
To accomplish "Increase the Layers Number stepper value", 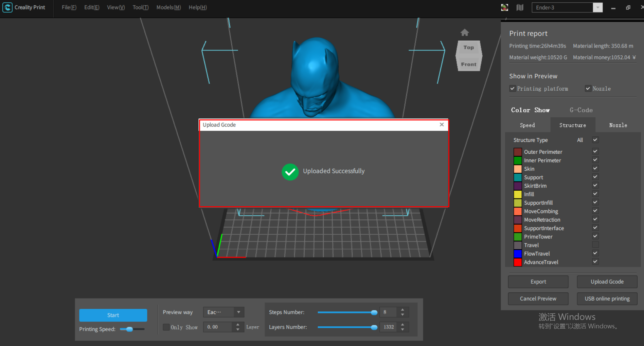I will click(402, 325).
